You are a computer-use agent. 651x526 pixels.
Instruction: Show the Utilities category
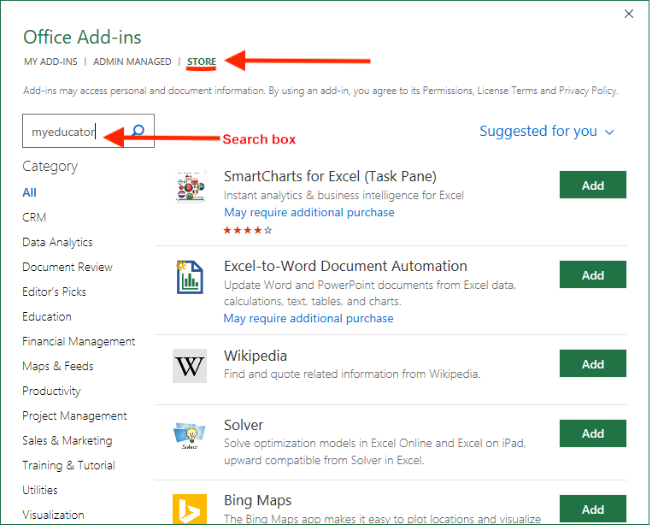[x=40, y=490]
